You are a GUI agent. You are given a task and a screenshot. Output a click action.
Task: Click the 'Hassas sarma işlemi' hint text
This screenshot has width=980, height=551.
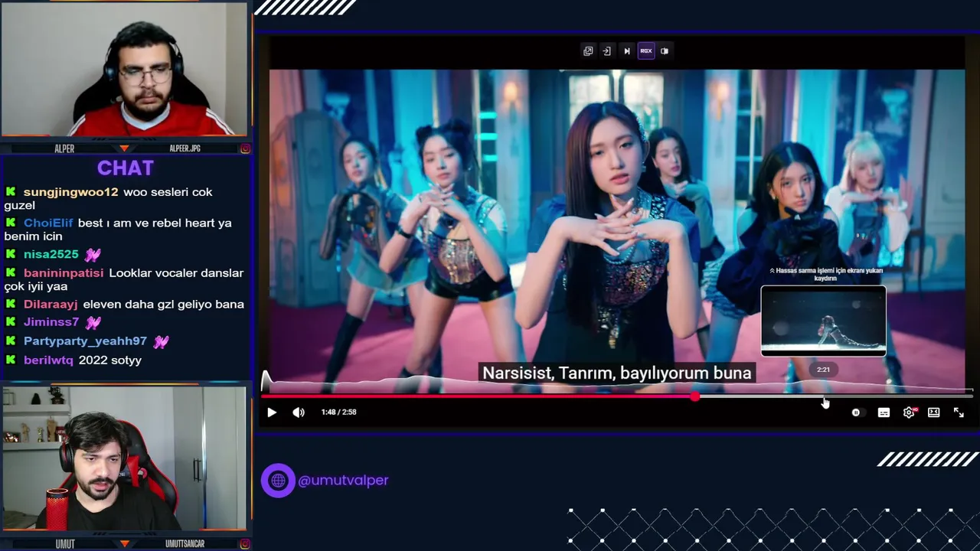(x=826, y=274)
